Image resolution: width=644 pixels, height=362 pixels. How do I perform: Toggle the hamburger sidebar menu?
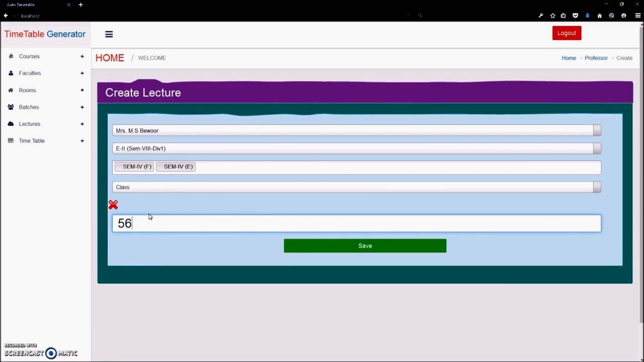click(109, 34)
